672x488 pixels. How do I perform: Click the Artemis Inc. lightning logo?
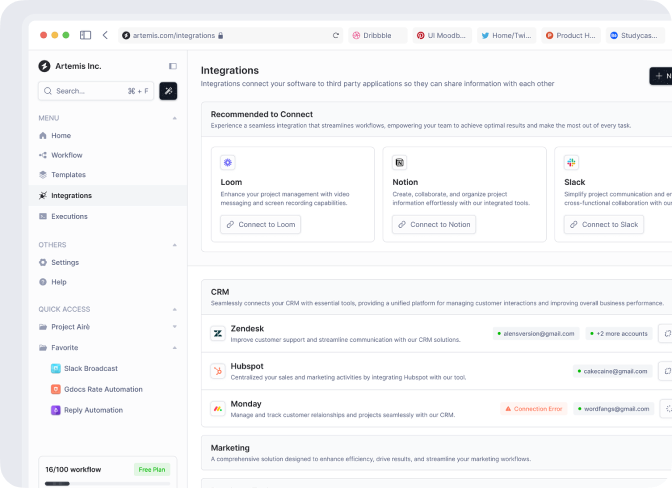(44, 66)
